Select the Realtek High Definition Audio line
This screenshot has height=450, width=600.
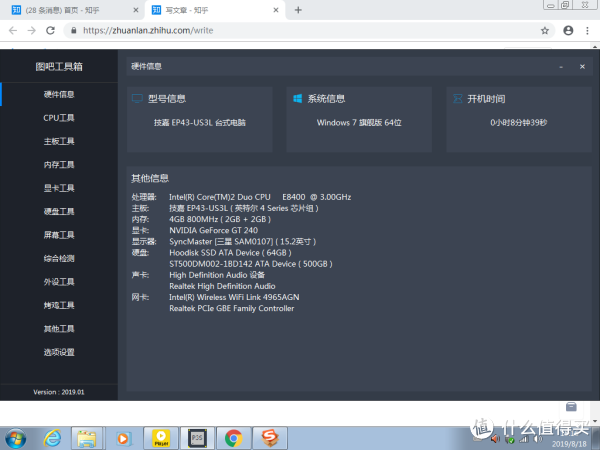pos(222,286)
